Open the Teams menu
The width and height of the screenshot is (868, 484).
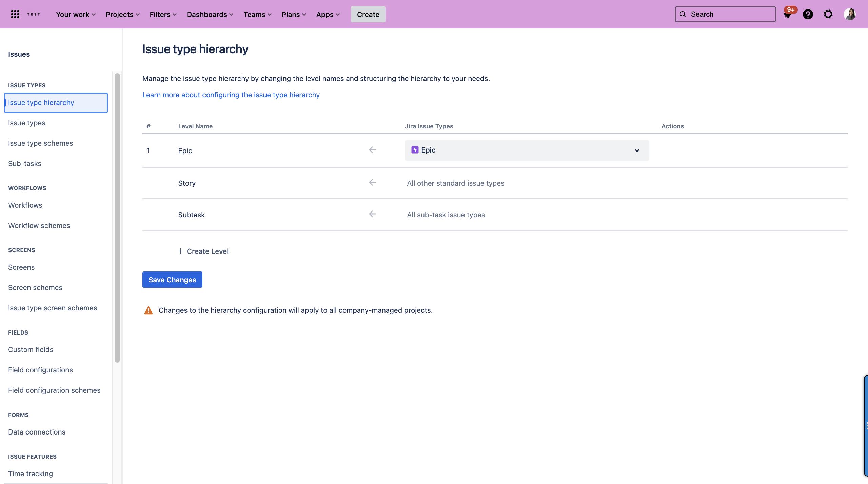257,14
